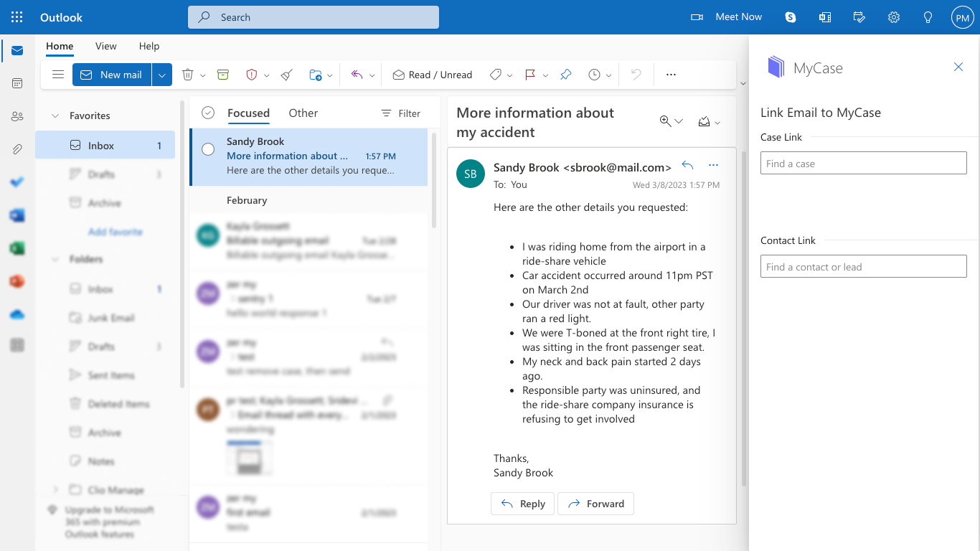Click the message list scrollbar
The height and width of the screenshot is (551, 980).
click(434, 179)
